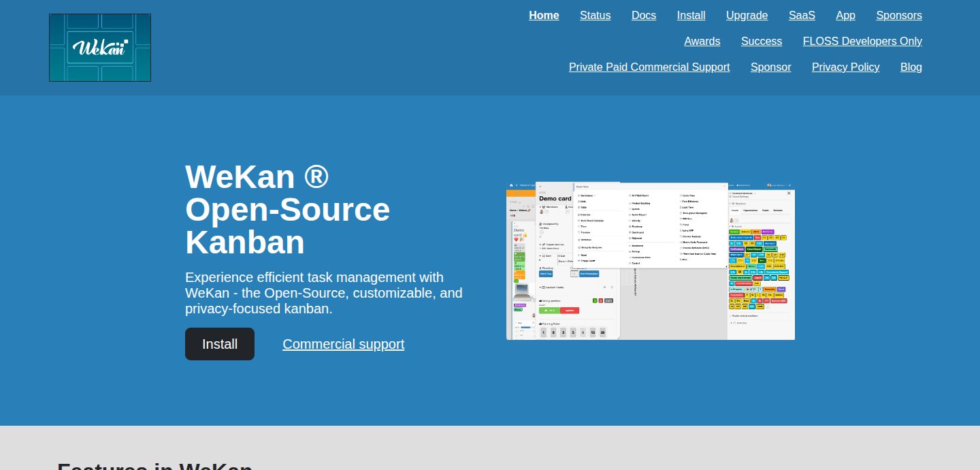Click the dark Install button
This screenshot has height=470, width=980.
220,344
